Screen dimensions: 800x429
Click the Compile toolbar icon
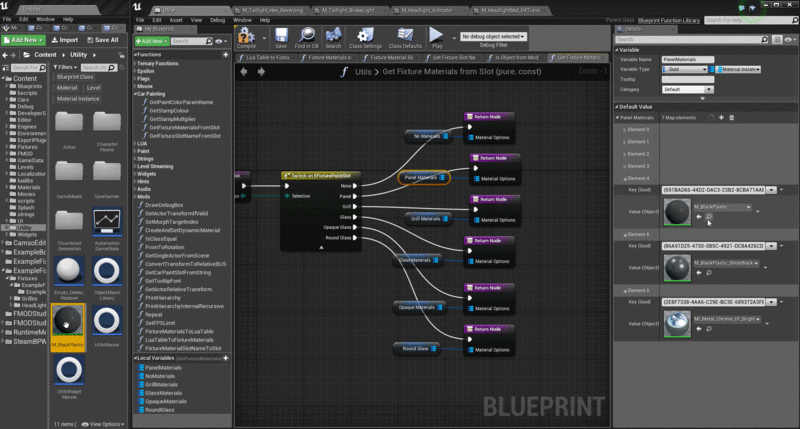click(246, 38)
